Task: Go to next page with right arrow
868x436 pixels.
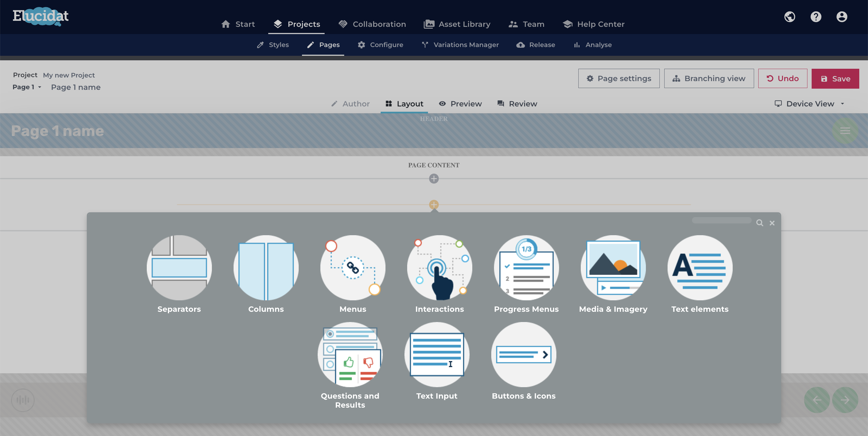Action: 845,400
